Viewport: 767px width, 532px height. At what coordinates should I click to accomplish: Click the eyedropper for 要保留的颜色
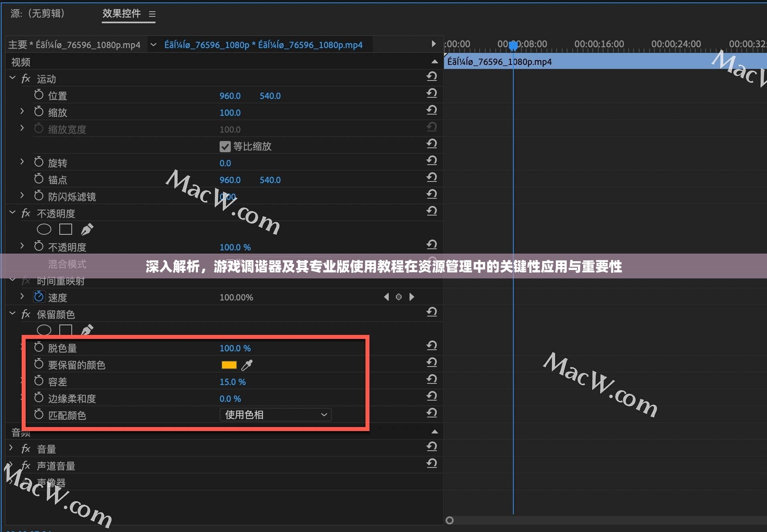click(x=247, y=365)
